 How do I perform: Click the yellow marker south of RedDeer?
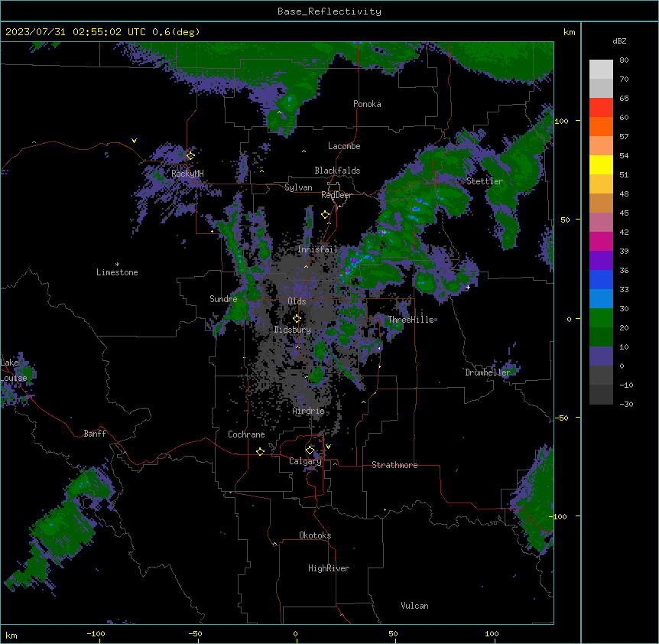tap(326, 215)
